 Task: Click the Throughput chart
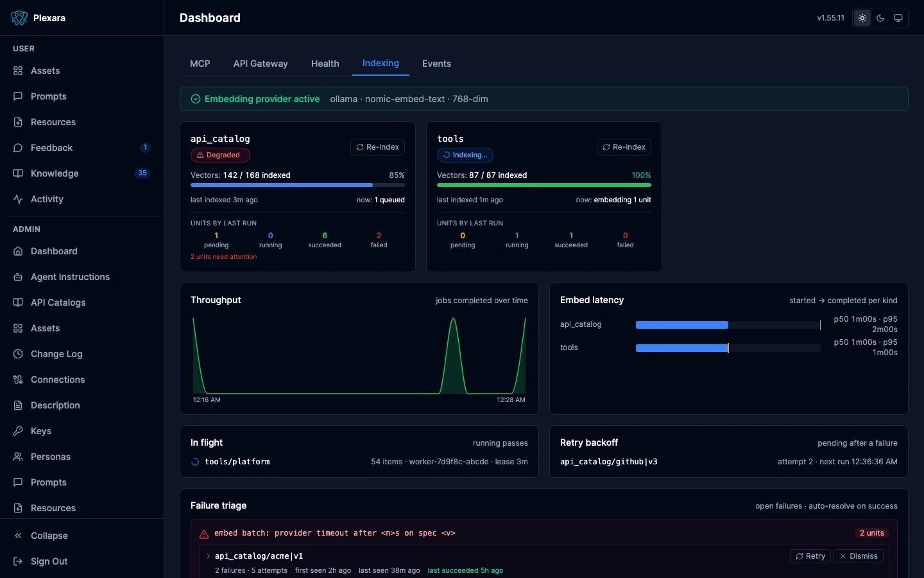359,355
